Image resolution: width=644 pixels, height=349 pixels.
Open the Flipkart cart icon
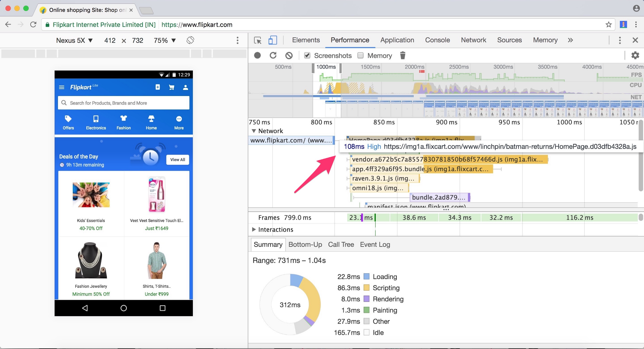tap(172, 87)
